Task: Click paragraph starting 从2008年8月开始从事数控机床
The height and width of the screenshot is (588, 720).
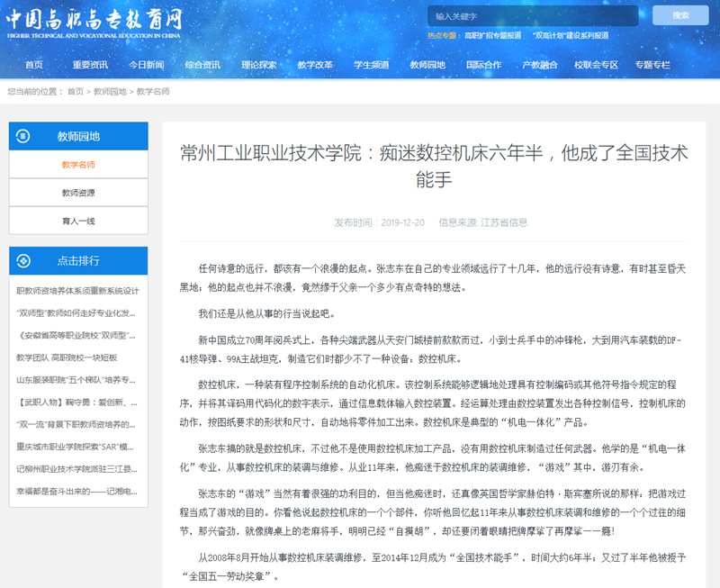Action: click(x=433, y=566)
